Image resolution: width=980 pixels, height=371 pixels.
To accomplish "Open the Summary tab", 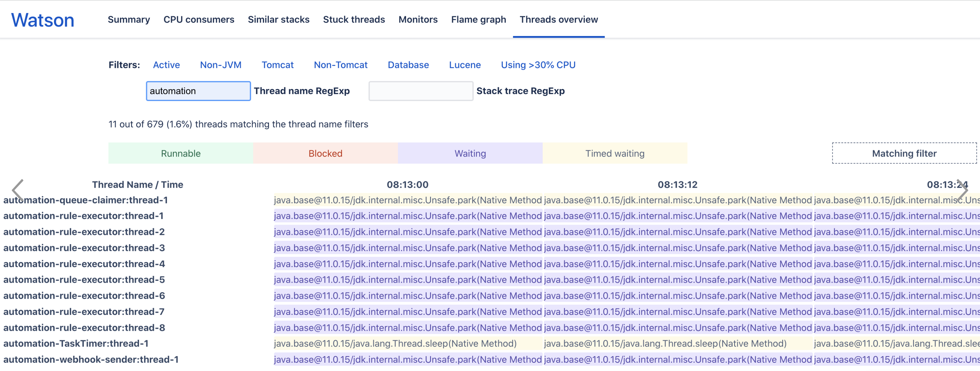I will pyautogui.click(x=129, y=19).
